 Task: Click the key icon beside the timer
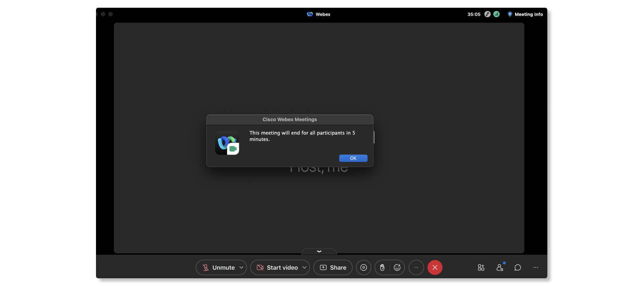(488, 14)
